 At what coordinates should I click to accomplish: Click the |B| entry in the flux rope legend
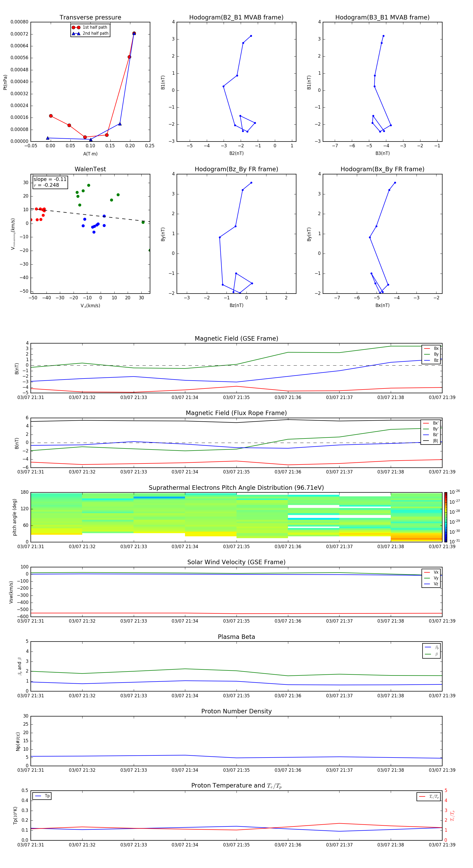point(431,441)
